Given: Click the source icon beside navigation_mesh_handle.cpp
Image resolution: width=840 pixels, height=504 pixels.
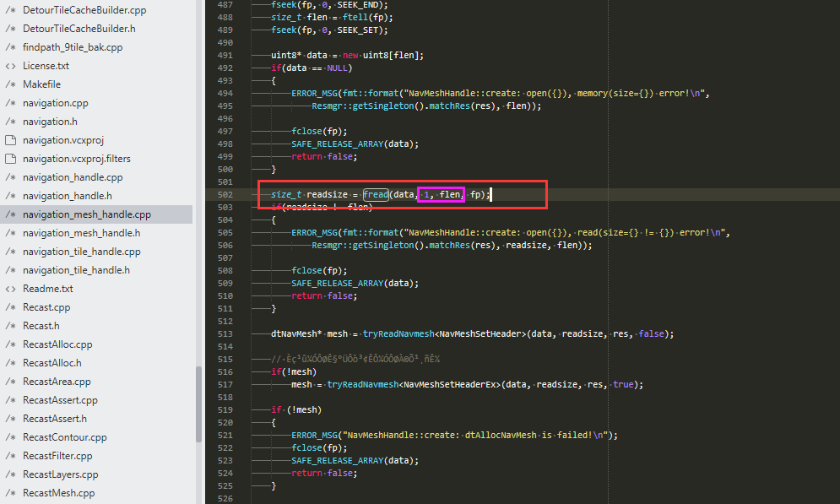Looking at the screenshot, I should point(10,214).
